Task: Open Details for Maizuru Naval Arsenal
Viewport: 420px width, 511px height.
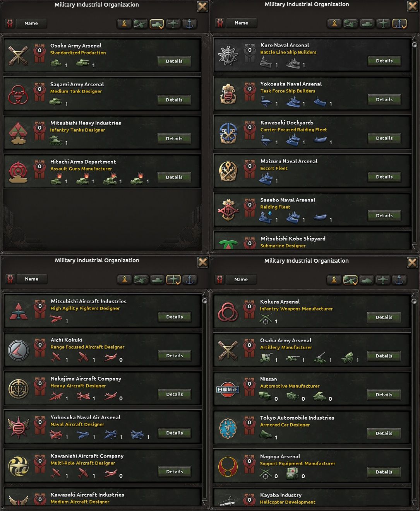Action: tap(384, 177)
